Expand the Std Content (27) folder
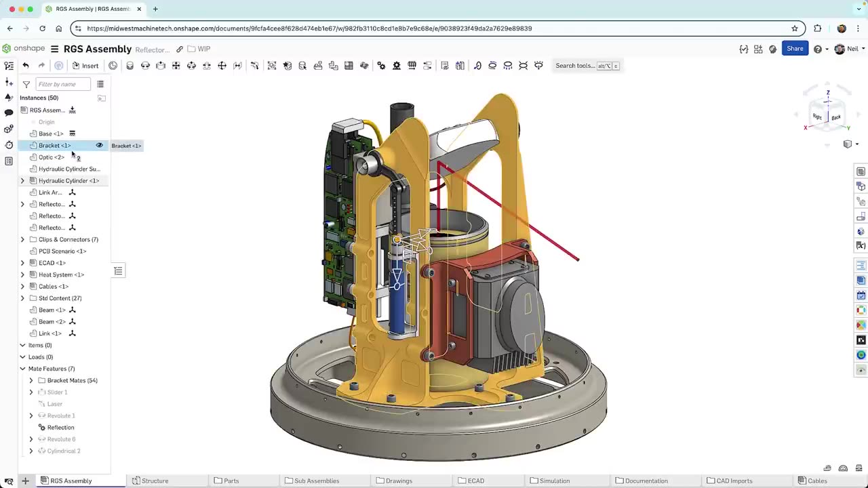Viewport: 868px width, 488px height. tap(22, 298)
